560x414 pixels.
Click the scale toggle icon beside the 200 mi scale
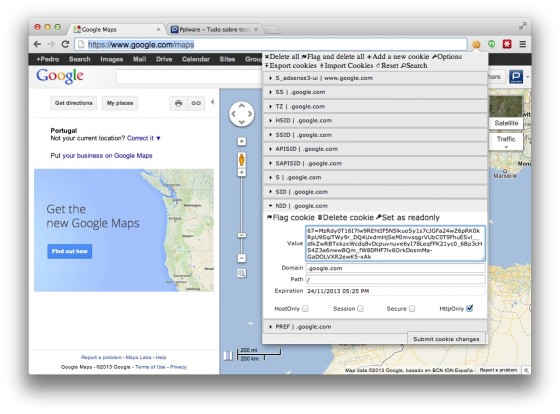[228, 355]
